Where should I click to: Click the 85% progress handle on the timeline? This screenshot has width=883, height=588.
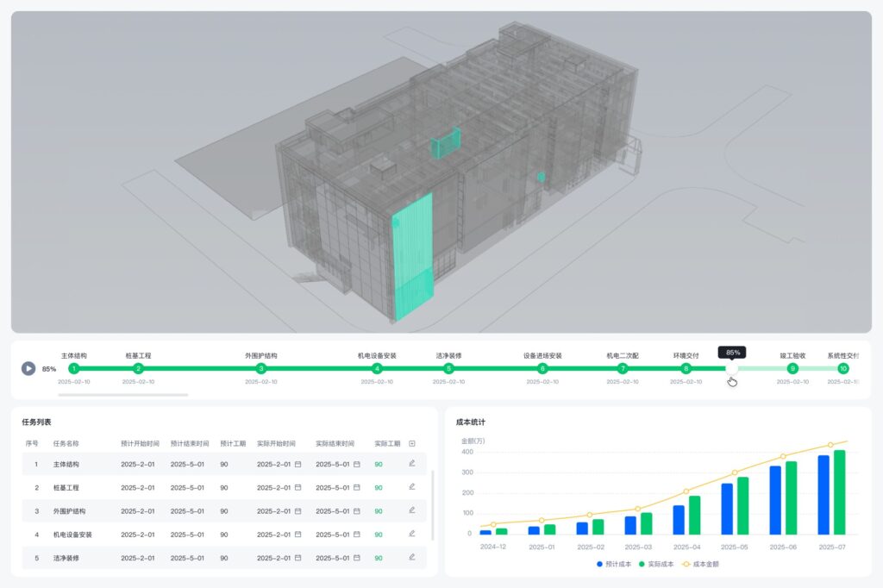click(731, 368)
